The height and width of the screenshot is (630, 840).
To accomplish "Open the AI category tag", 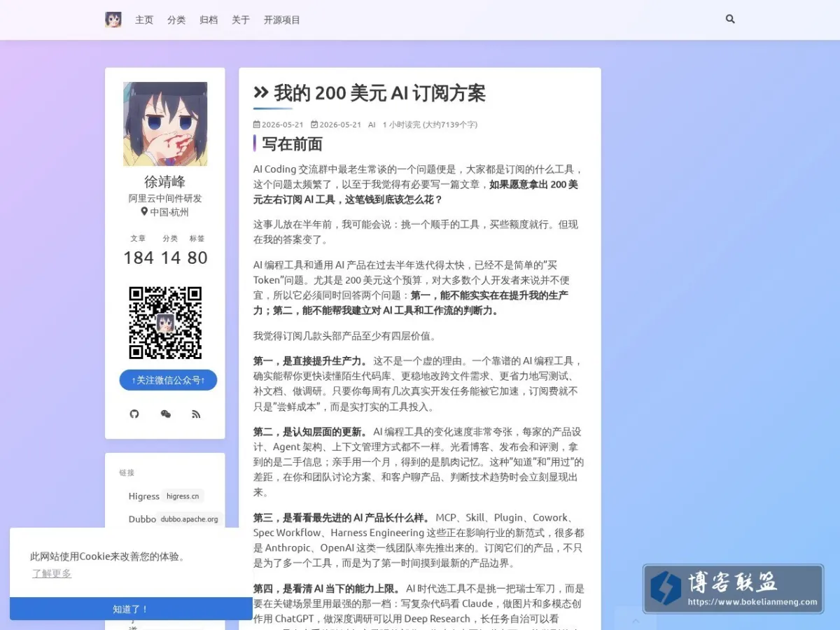I will point(372,125).
